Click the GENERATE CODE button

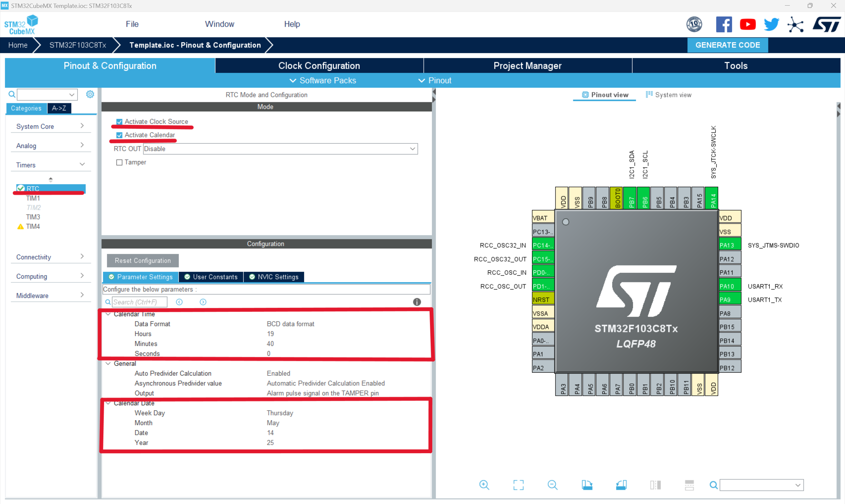pyautogui.click(x=727, y=45)
